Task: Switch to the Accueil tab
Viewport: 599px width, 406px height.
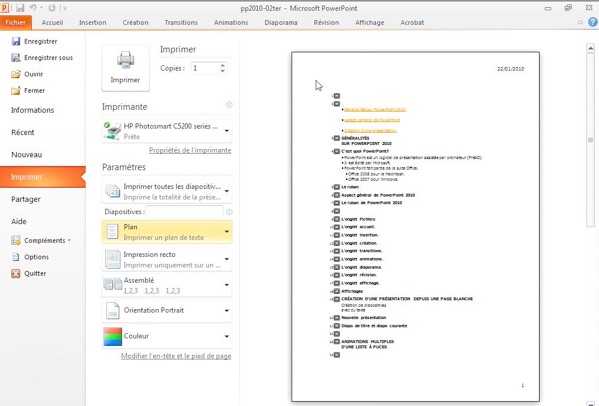Action: pyautogui.click(x=52, y=23)
